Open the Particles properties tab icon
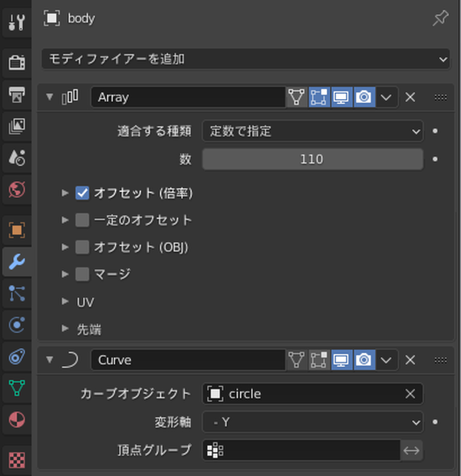461x476 pixels. click(17, 293)
